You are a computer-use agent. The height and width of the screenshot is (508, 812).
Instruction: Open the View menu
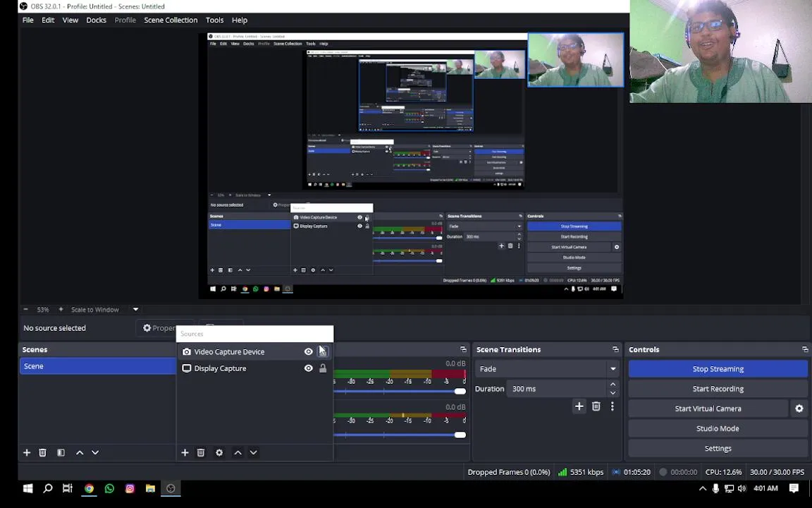70,20
